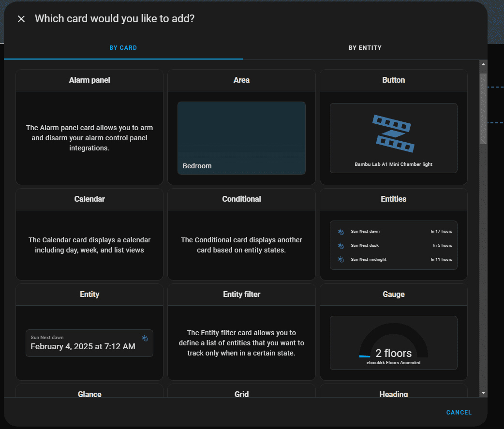The image size is (504, 429).
Task: Click the sun icon in Entity card preview
Action: (145, 338)
